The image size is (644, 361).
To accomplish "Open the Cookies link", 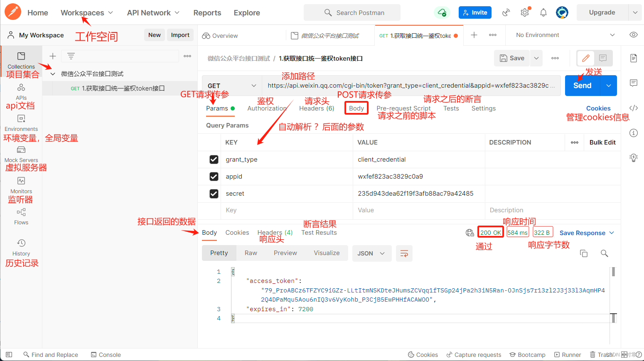I will pyautogui.click(x=598, y=108).
